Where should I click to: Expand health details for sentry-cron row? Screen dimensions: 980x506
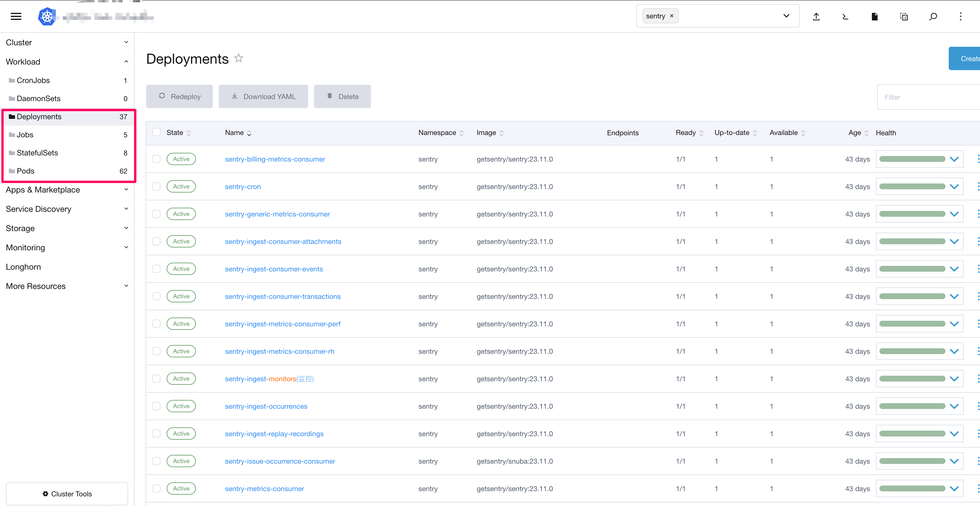tap(954, 187)
